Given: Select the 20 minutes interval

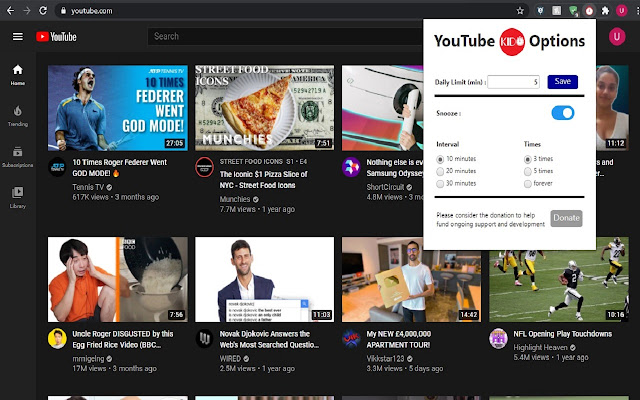Looking at the screenshot, I should click(x=440, y=171).
